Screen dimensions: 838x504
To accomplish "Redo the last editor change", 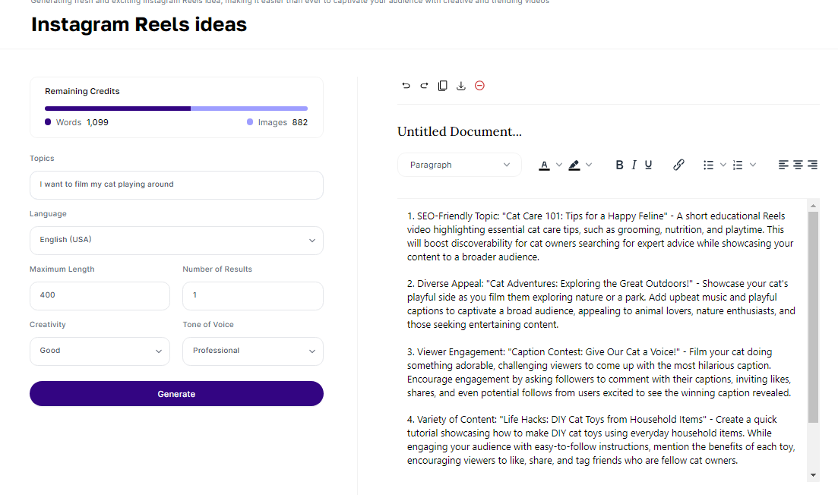I will click(424, 86).
